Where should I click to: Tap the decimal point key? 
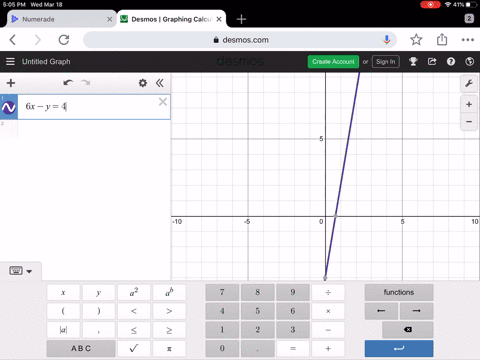tap(258, 349)
